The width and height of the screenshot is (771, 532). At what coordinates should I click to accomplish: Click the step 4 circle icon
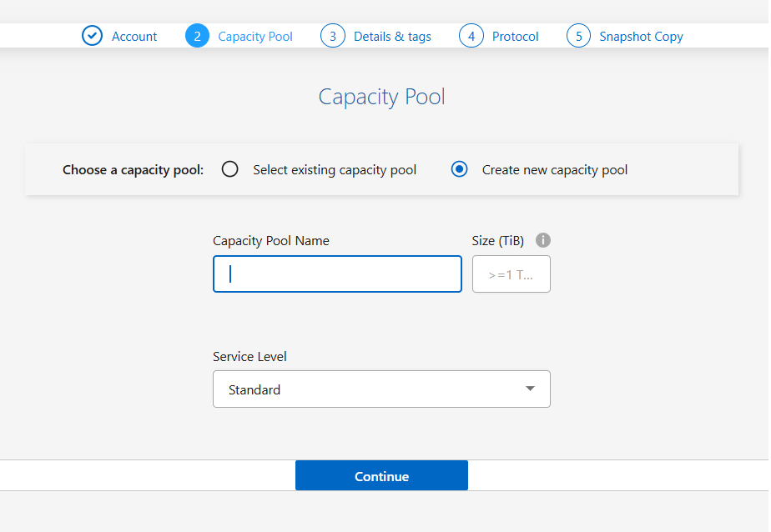click(x=471, y=36)
